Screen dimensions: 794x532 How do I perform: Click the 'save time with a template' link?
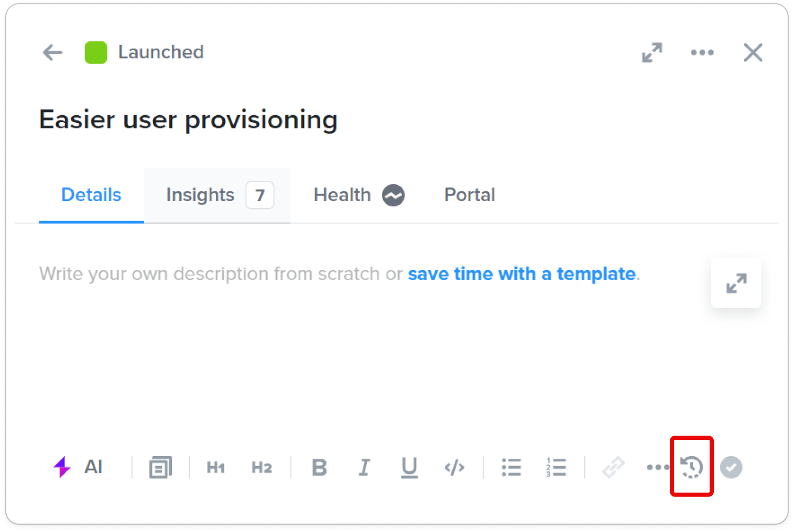[522, 274]
